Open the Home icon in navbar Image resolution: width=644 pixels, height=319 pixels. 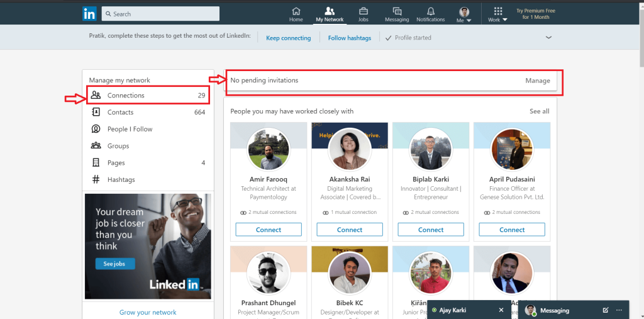(296, 11)
